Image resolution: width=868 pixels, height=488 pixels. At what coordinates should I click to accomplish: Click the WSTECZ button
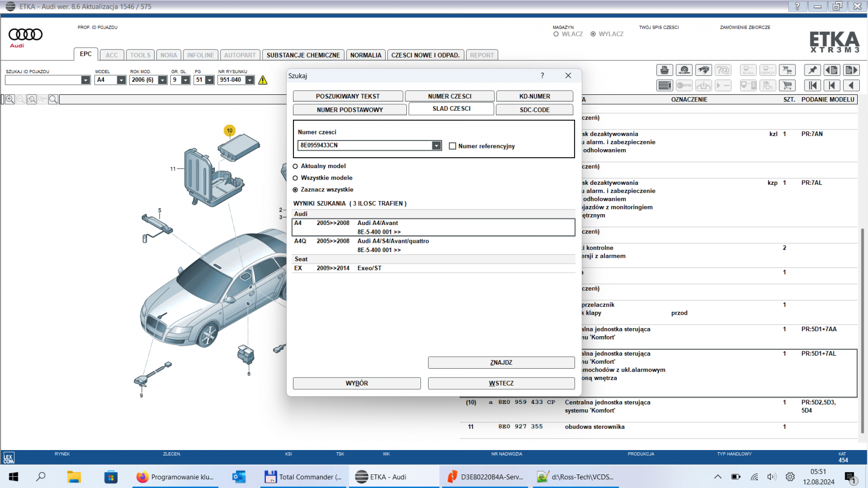coord(501,383)
